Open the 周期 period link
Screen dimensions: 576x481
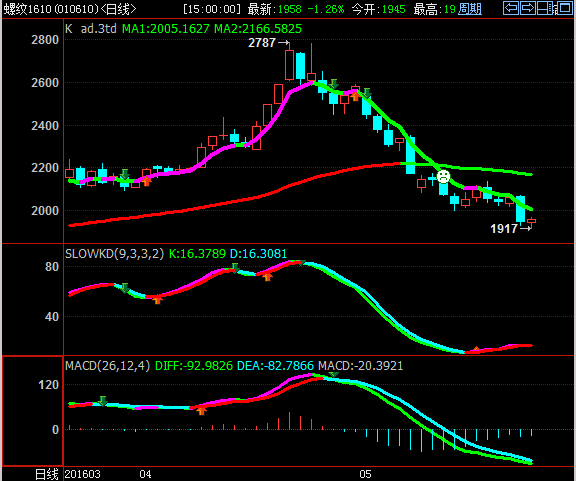click(470, 9)
